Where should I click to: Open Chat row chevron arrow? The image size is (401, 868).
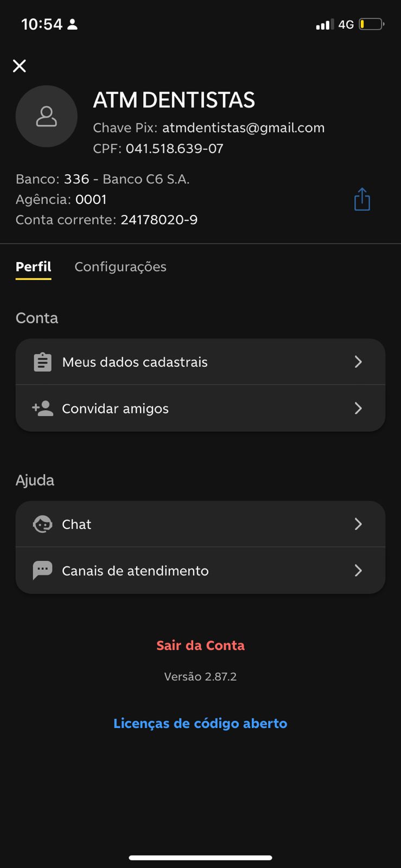pos(358,524)
